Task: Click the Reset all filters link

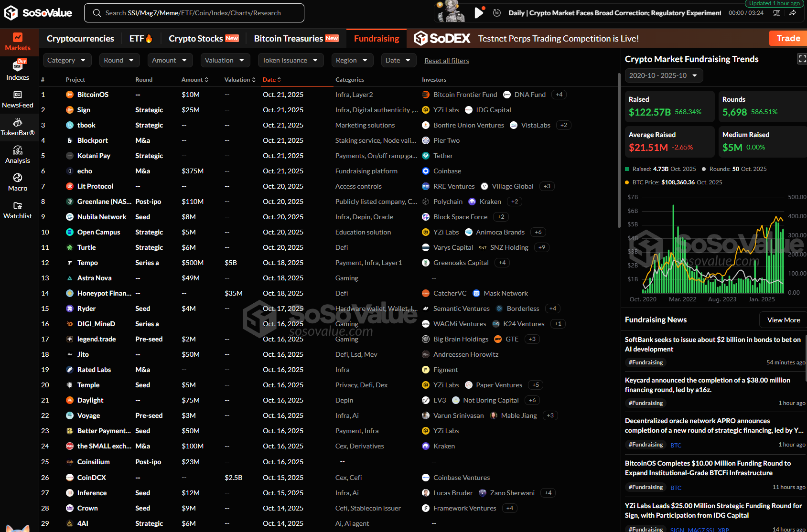Action: 446,61
